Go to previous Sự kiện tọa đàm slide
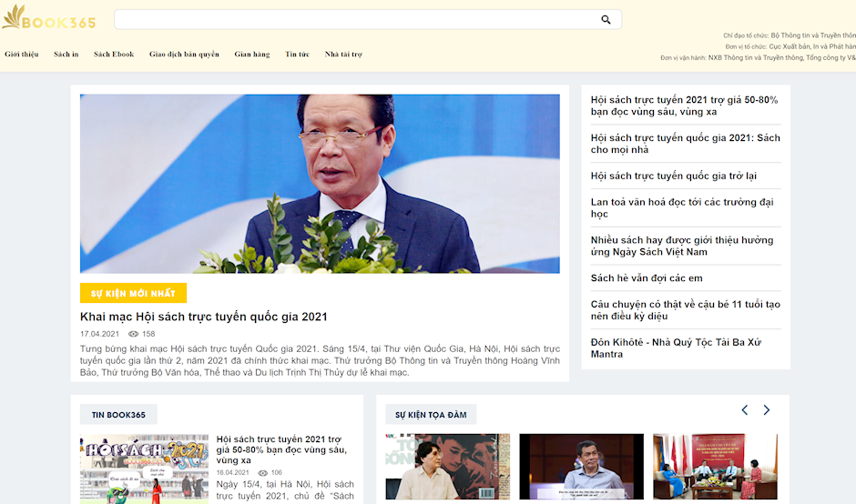 coord(744,410)
